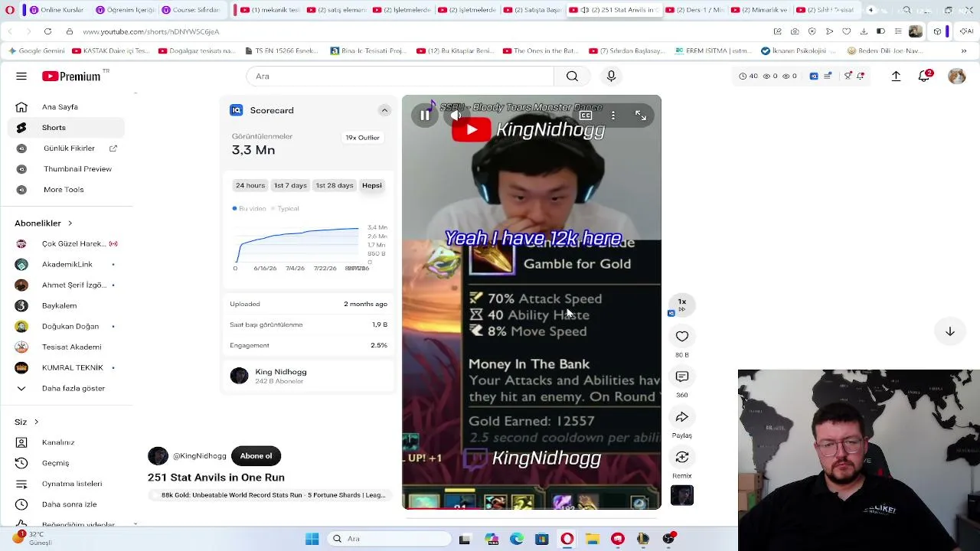This screenshot has height=551, width=980.
Task: Open Microsoft Edge from the taskbar
Action: [517, 539]
